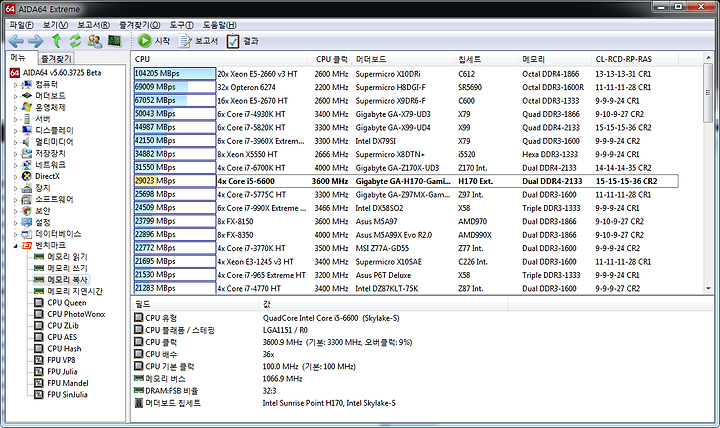Select the CPU Hash benchmark icon

pos(39,349)
